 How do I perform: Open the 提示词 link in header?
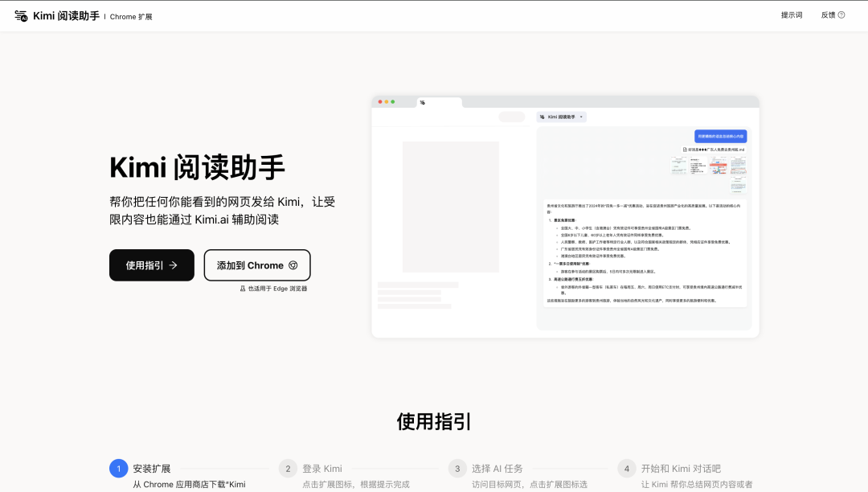pos(792,15)
